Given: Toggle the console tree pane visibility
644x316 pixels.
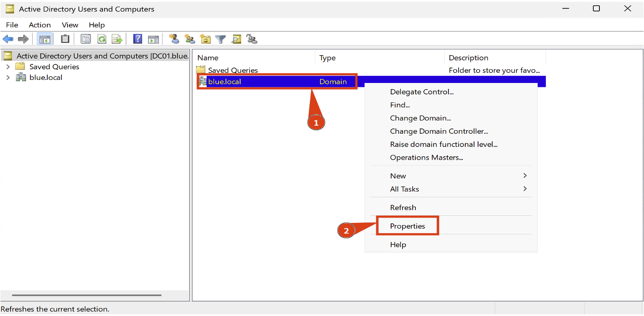Looking at the screenshot, I should click(45, 39).
